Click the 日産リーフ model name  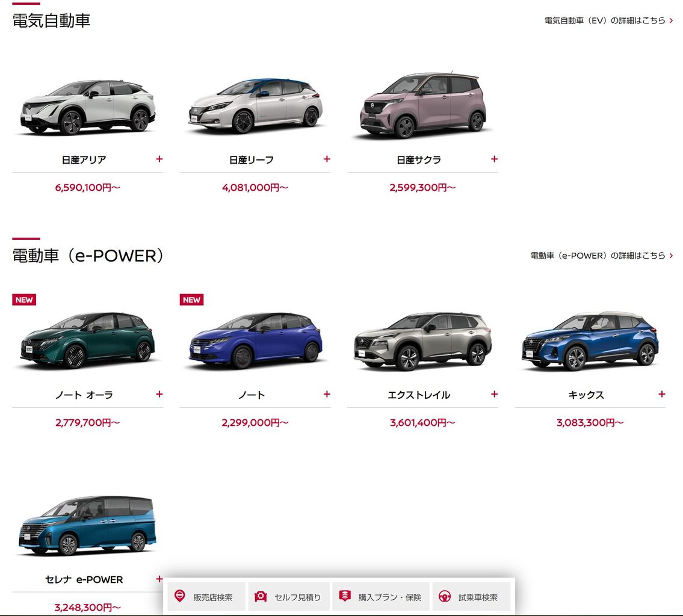252,160
